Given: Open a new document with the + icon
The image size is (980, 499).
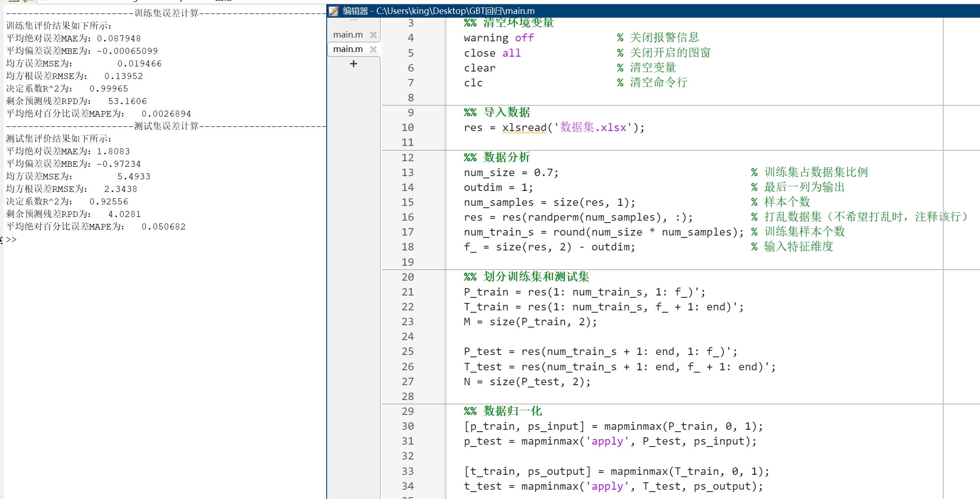Looking at the screenshot, I should [353, 64].
